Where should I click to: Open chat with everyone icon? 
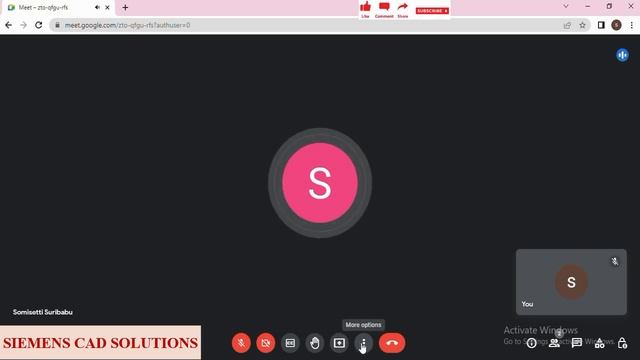(577, 343)
